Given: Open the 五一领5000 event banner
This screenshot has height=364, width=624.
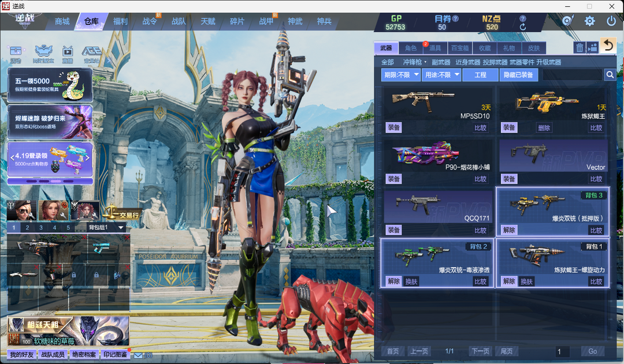Looking at the screenshot, I should click(50, 85).
